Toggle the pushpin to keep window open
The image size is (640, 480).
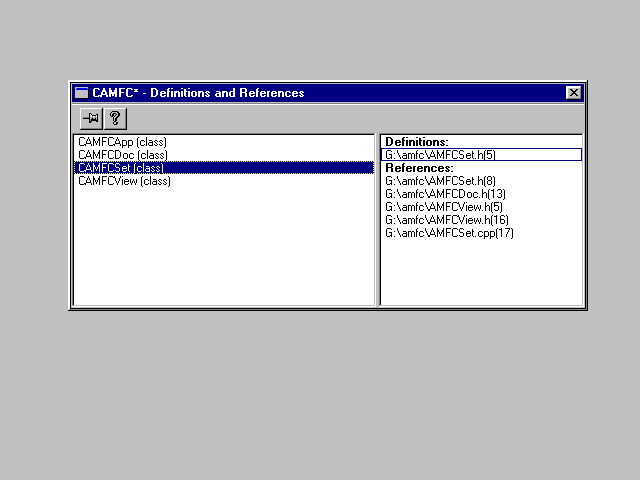pyautogui.click(x=91, y=117)
